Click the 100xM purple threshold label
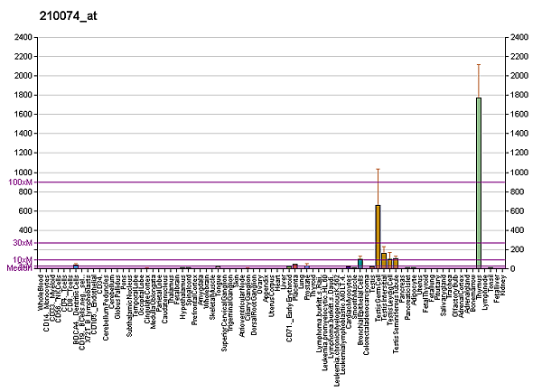The image size is (542, 392). coord(21,182)
